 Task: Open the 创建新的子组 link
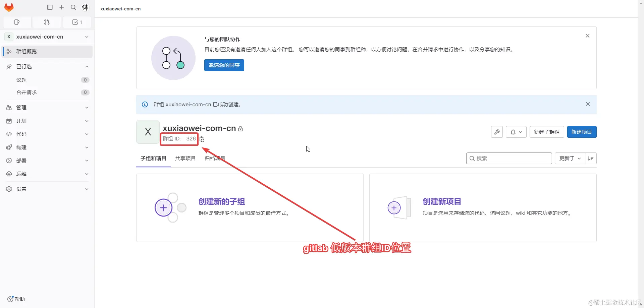tap(222, 202)
